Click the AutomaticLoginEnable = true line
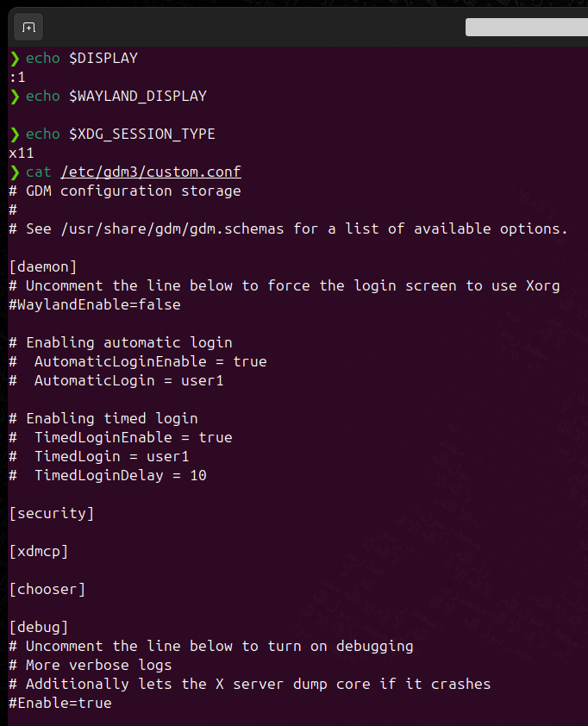Screen dimensions: 588x726 [x=150, y=361]
